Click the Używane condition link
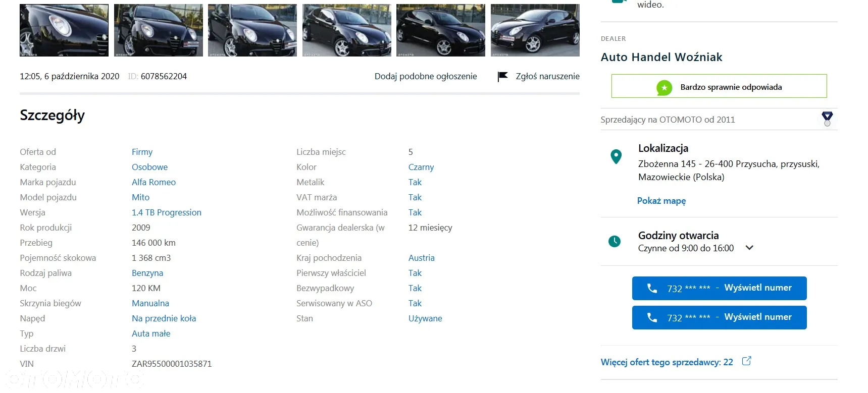The height and width of the screenshot is (393, 868). coord(425,318)
